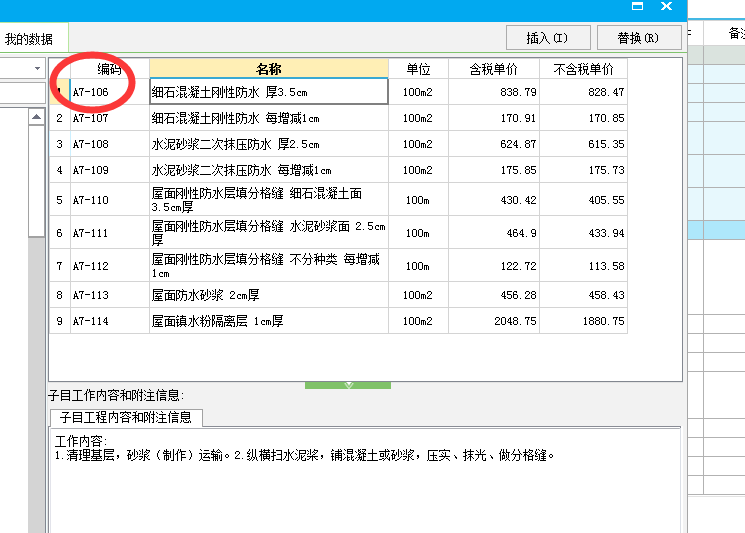Screen dimensions: 745x533
Task: Click price 170.91 cell
Action: tap(494, 118)
